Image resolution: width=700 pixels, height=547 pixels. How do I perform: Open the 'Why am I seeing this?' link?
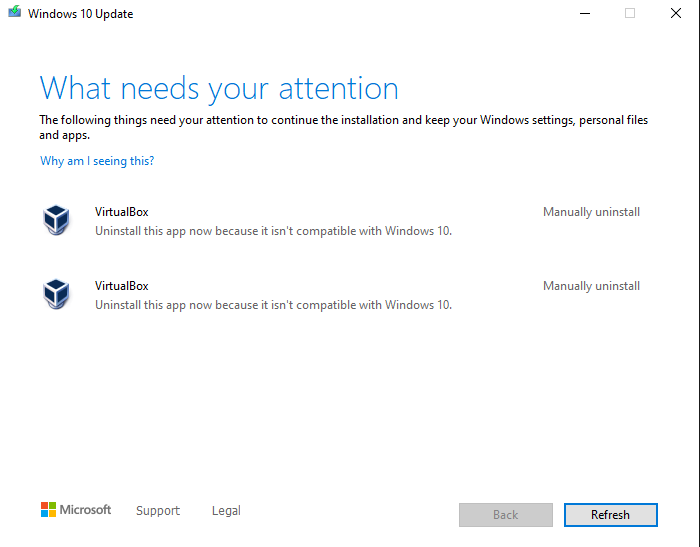click(x=97, y=161)
